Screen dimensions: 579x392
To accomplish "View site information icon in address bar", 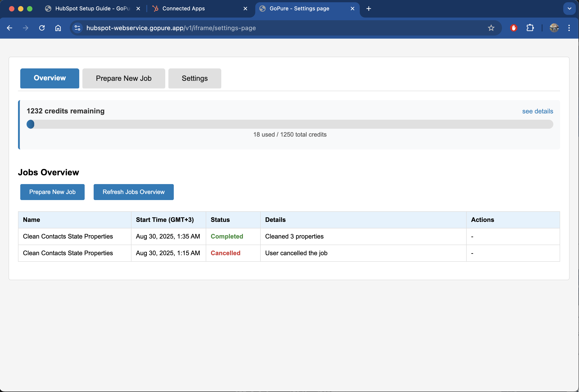I will (77, 28).
